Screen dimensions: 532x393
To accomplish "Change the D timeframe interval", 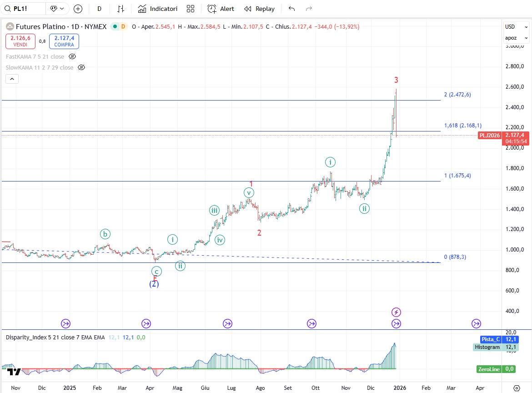I will [100, 9].
